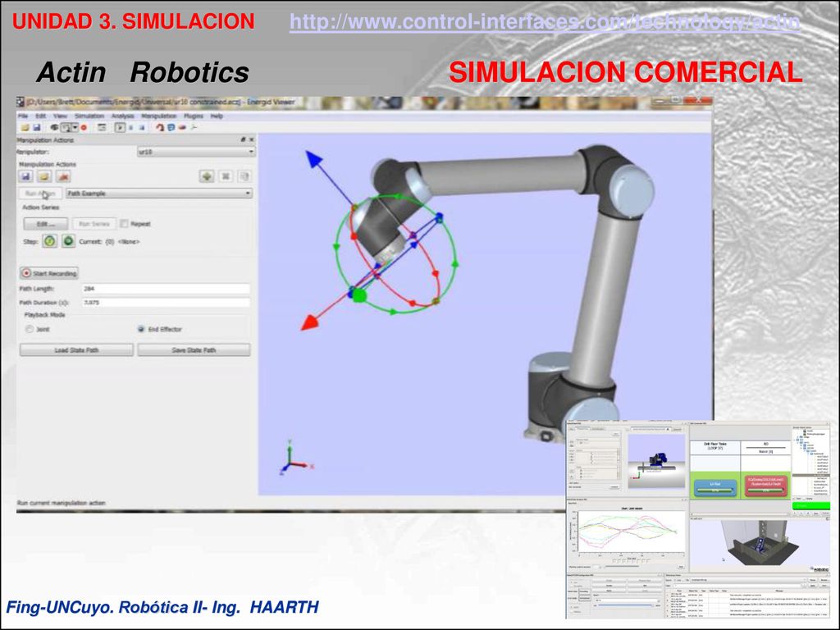840x630 pixels.
Task: Open the Plugins menu
Action: 194,116
